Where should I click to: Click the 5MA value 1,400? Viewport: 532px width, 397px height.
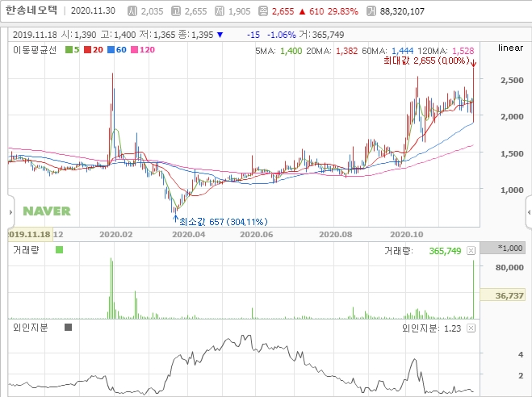(291, 51)
